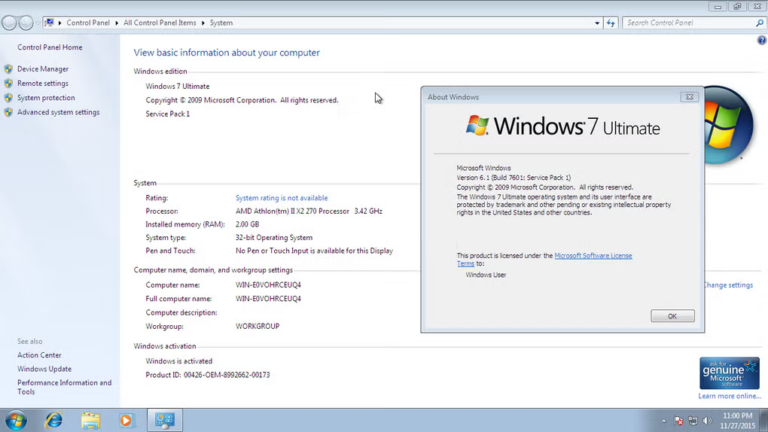Open the address bar history dropdown
The image size is (768, 432).
coord(597,23)
